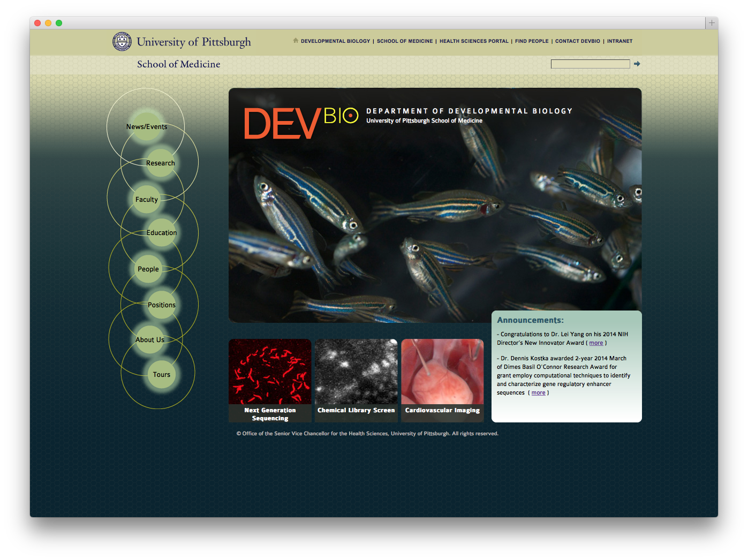The height and width of the screenshot is (560, 748).
Task: Select About Us bubble in side menu
Action: coord(150,340)
